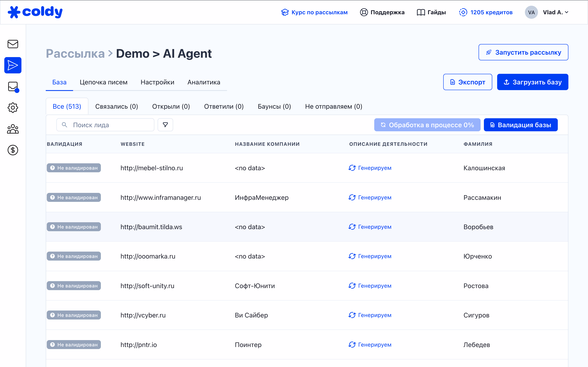This screenshot has height=367, width=588.
Task: Click the coldy logo
Action: pos(35,12)
